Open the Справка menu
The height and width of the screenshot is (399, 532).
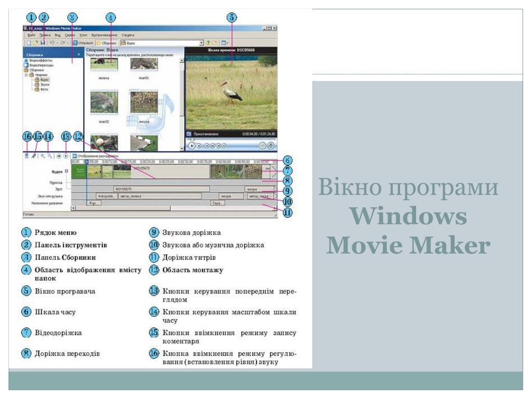pos(128,35)
